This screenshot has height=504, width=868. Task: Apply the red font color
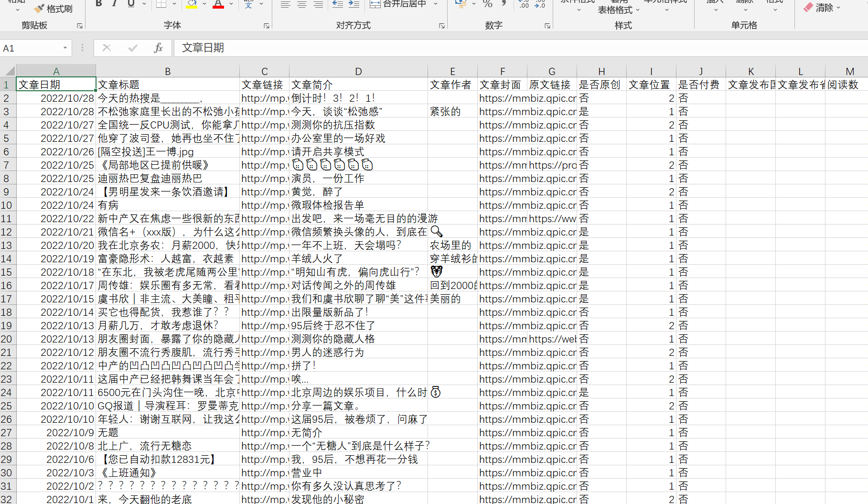point(218,4)
